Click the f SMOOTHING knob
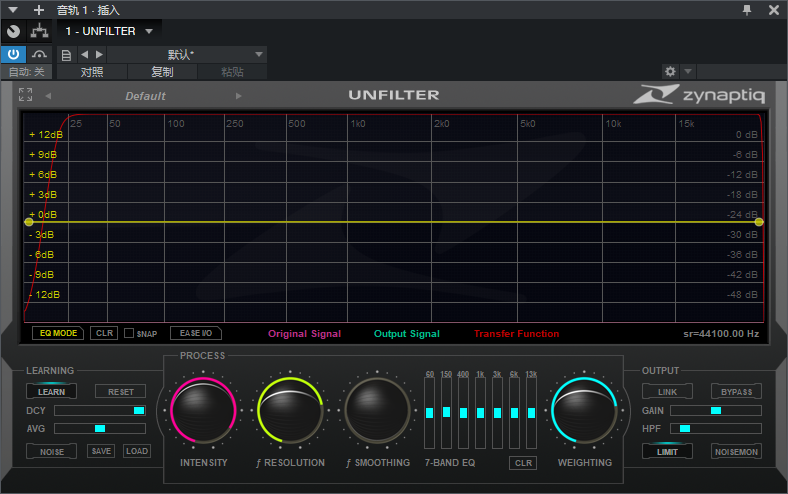The image size is (788, 494). pos(377,411)
